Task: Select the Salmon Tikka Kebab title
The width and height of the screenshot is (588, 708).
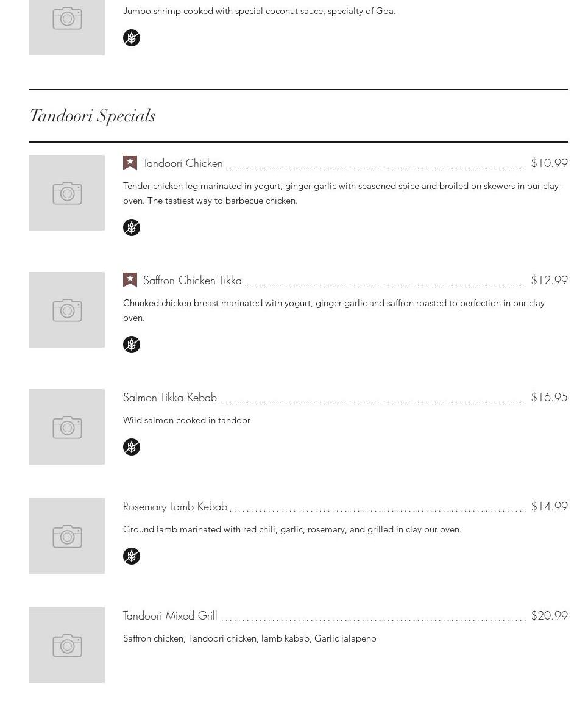Action: (170, 398)
